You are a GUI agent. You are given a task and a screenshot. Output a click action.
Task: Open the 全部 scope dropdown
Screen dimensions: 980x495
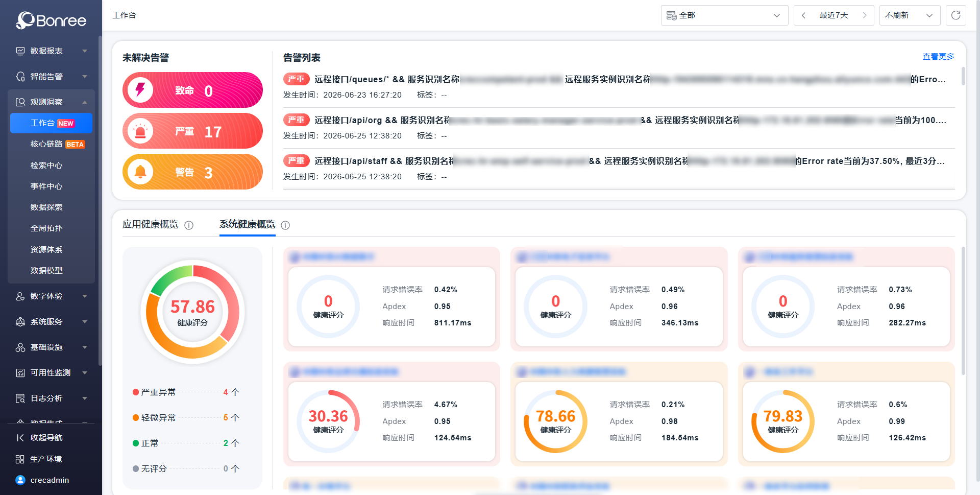725,15
